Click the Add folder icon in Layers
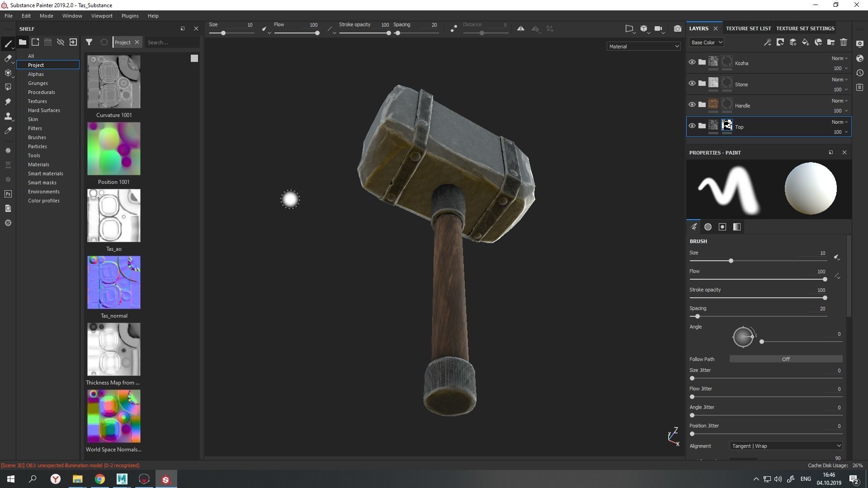The image size is (868, 488). pyautogui.click(x=831, y=42)
